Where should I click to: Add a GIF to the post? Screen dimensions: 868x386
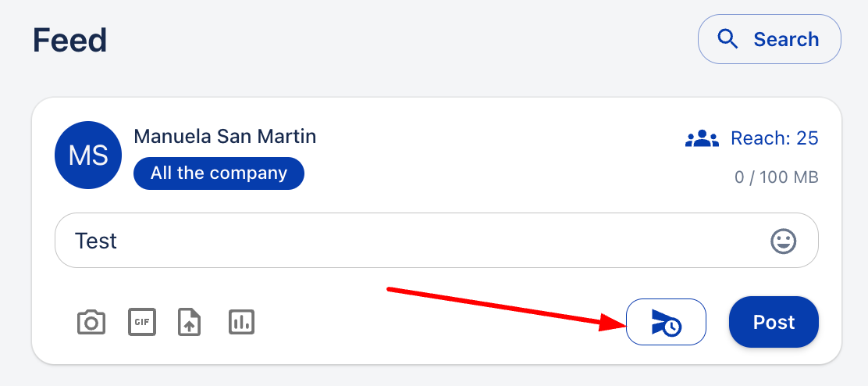pos(141,322)
